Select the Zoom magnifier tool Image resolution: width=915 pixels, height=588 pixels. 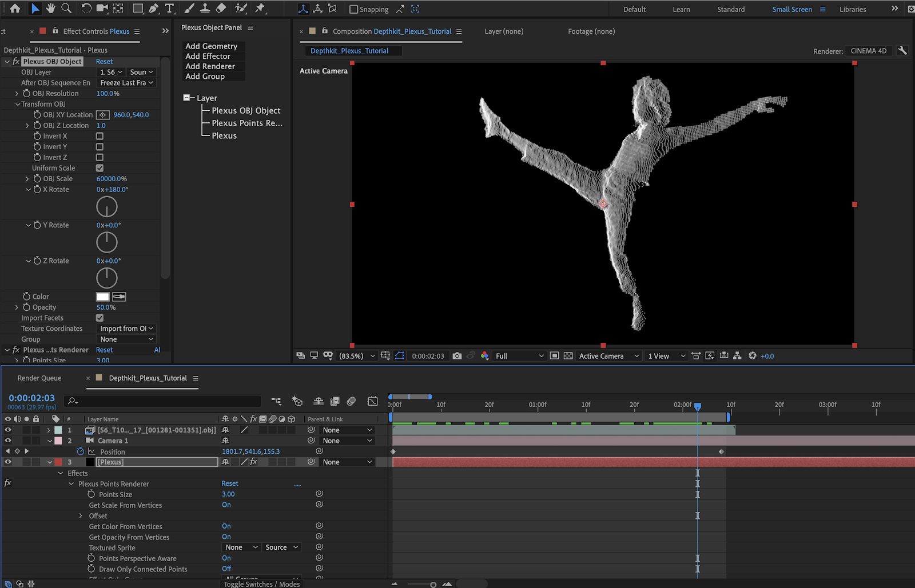[66, 8]
